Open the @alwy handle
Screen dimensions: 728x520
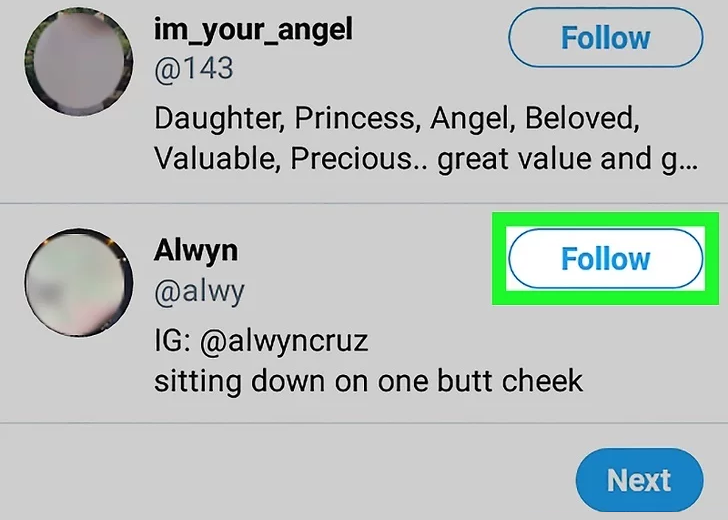(199, 292)
